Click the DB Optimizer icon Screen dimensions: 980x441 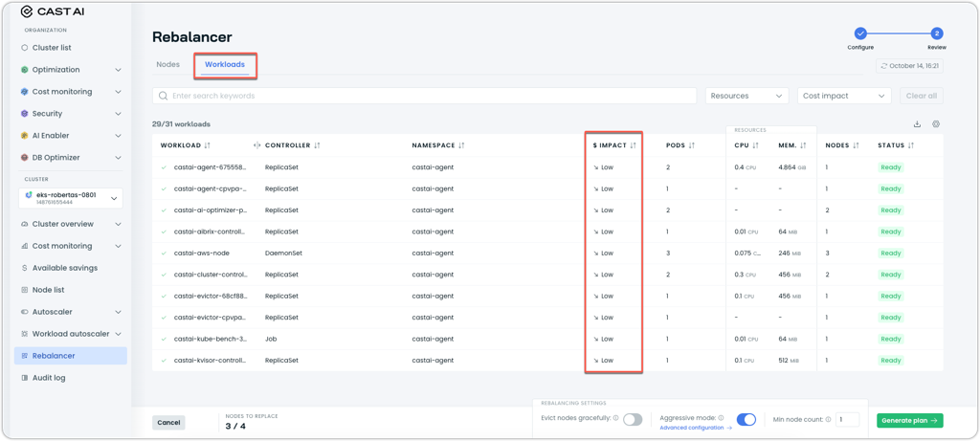point(24,158)
